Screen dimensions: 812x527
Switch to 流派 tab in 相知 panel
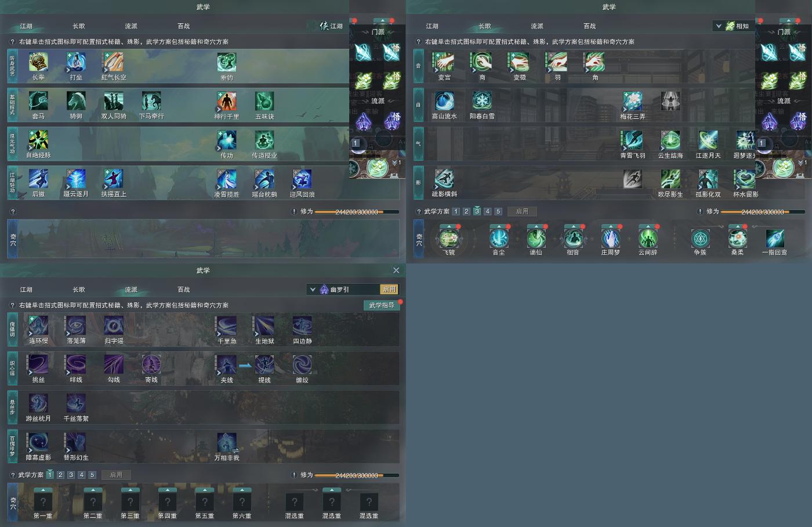537,26
